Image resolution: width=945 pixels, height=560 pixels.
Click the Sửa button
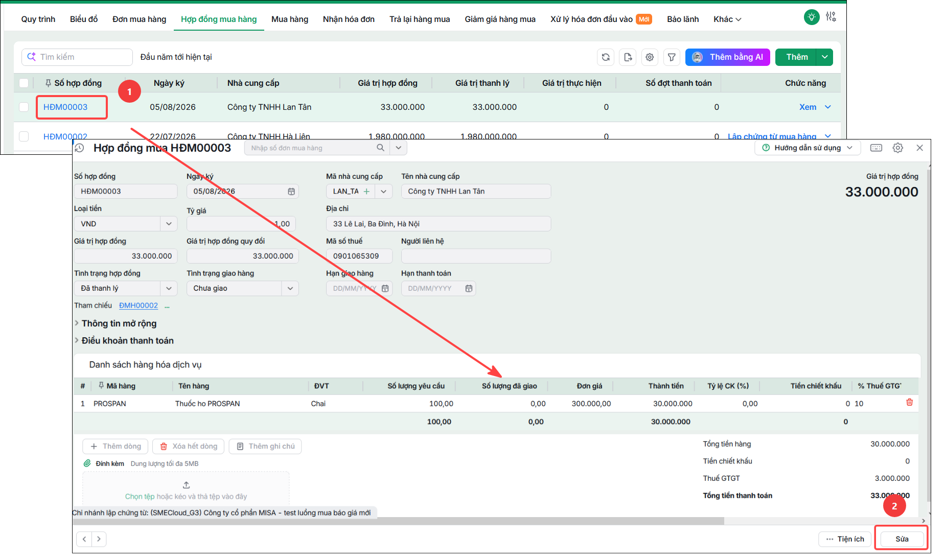pos(902,539)
